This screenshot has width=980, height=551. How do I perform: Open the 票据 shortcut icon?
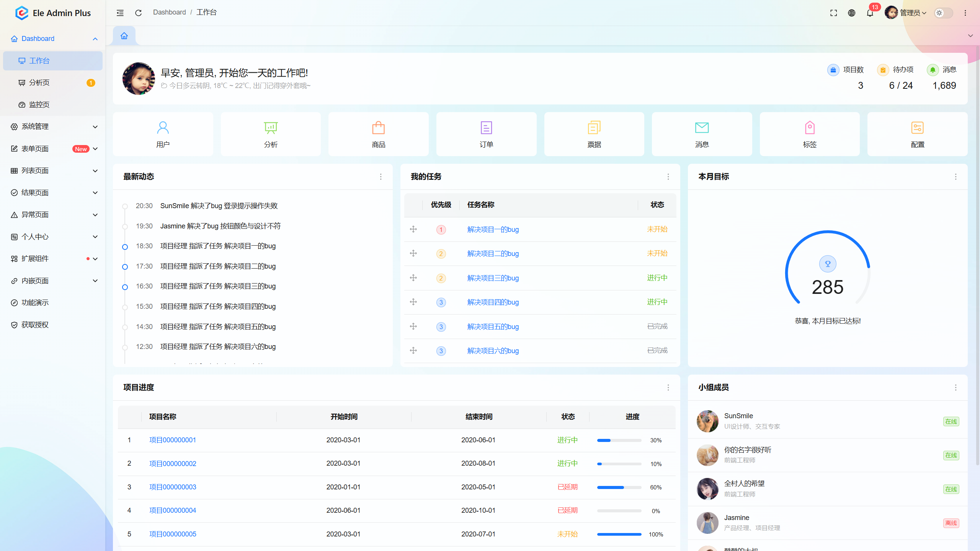pos(594,128)
